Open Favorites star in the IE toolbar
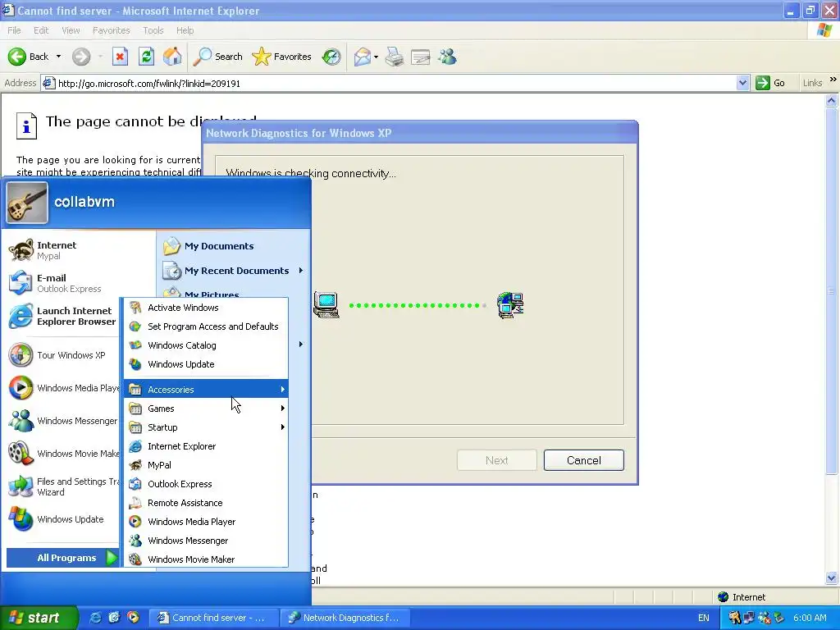Viewport: 840px width, 630px height. pyautogui.click(x=262, y=57)
